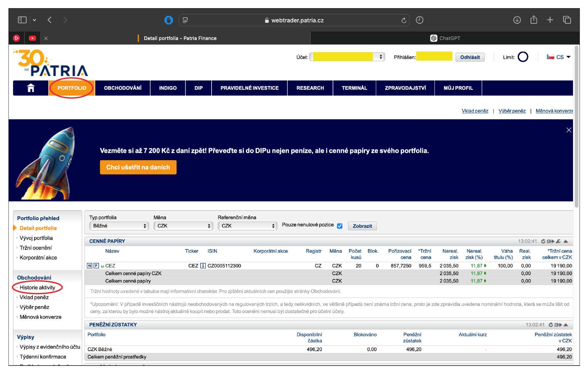Click the P (sell) icon for CEZ
Viewport: 588px width, 374px height.
pos(96,266)
